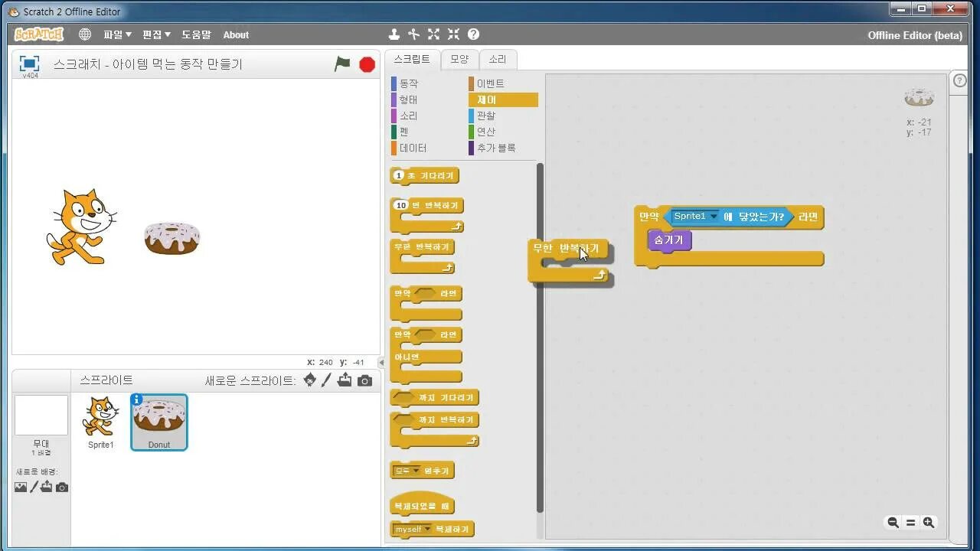Edit the repeat count 10 field
The width and height of the screenshot is (980, 551).
[400, 205]
